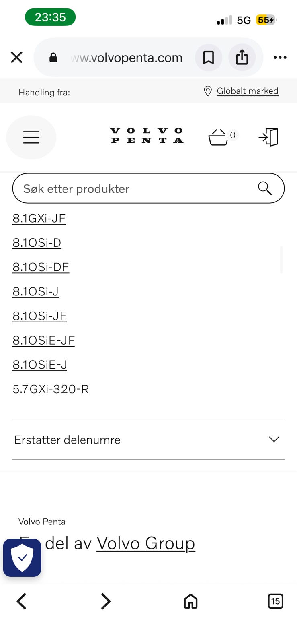Click the search magnifier icon
Viewport: 297px width, 644px height.
[x=265, y=188]
